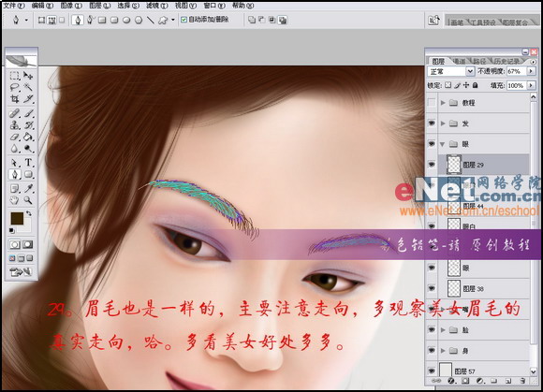Switch to 历史记录 tab

(x=507, y=61)
